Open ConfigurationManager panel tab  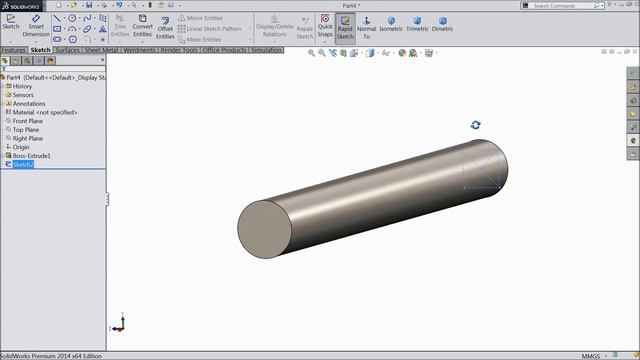click(x=27, y=61)
